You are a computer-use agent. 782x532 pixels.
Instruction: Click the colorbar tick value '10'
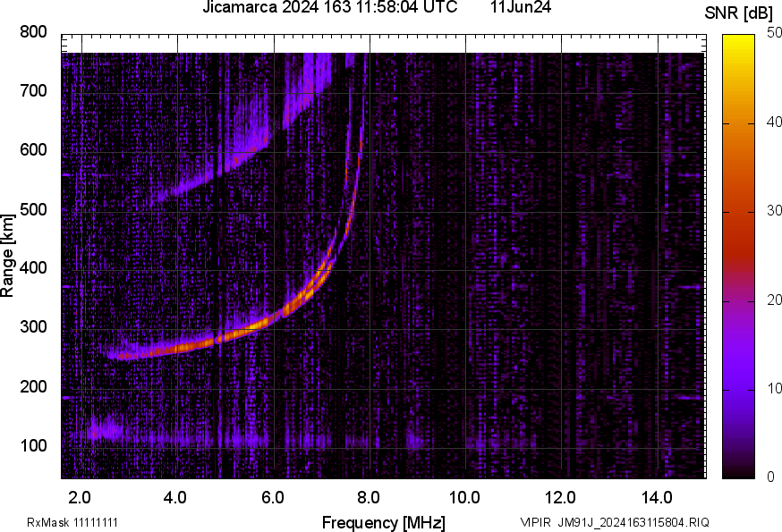pyautogui.click(x=775, y=388)
